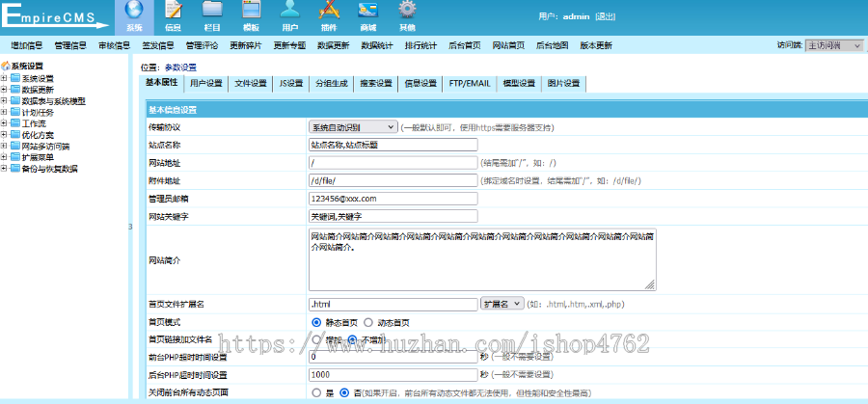Image resolution: width=868 pixels, height=404 pixels.
Task: Switch to the 信息设置 tab
Action: tap(420, 84)
